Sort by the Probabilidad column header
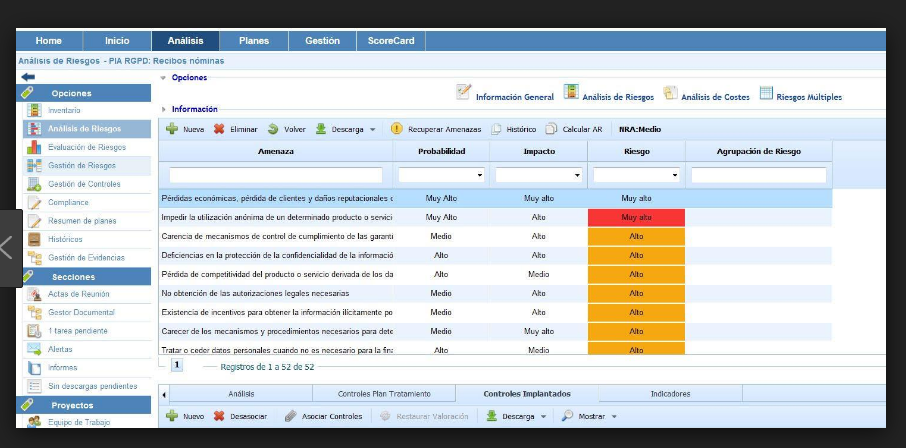This screenshot has height=448, width=906. pos(441,151)
